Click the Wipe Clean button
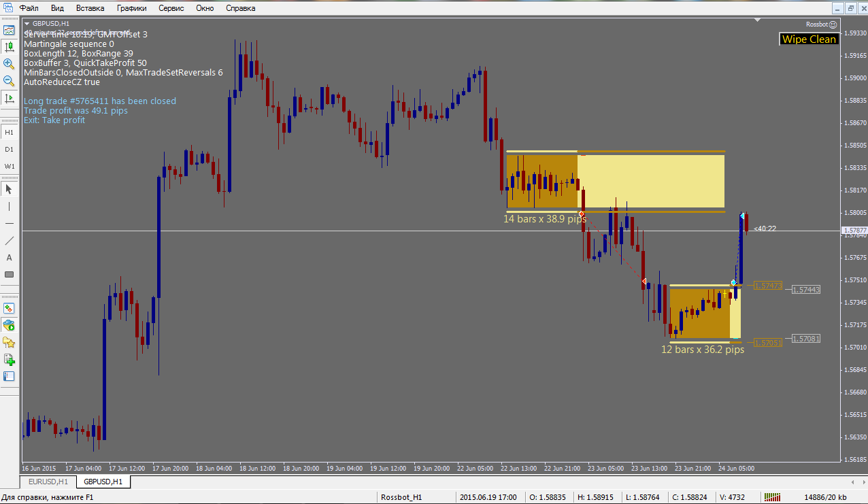 [809, 39]
